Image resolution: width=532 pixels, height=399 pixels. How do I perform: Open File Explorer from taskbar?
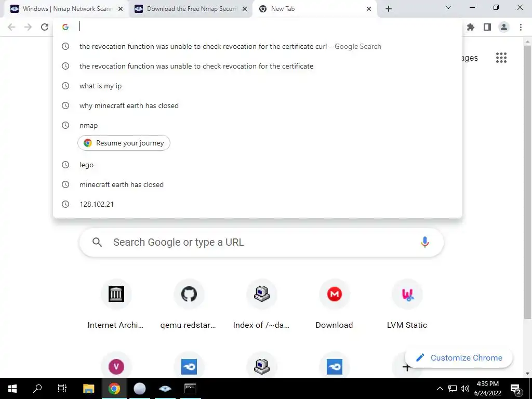click(x=88, y=389)
